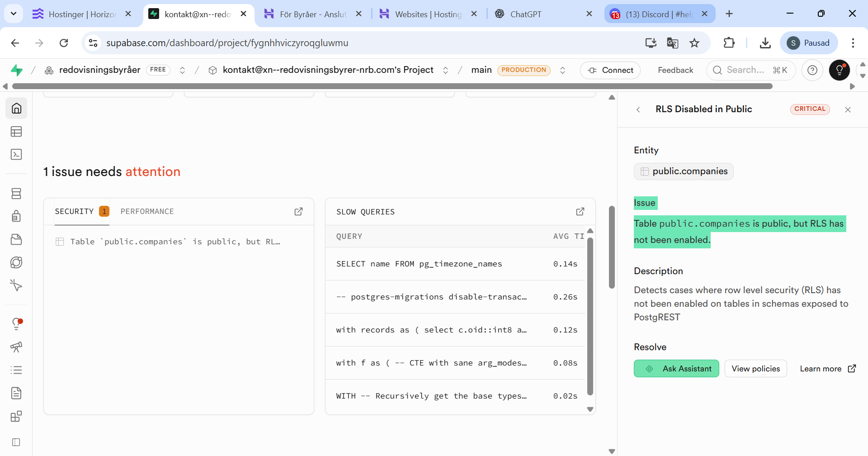
Task: Switch to the Discord browser tab
Action: tap(659, 14)
